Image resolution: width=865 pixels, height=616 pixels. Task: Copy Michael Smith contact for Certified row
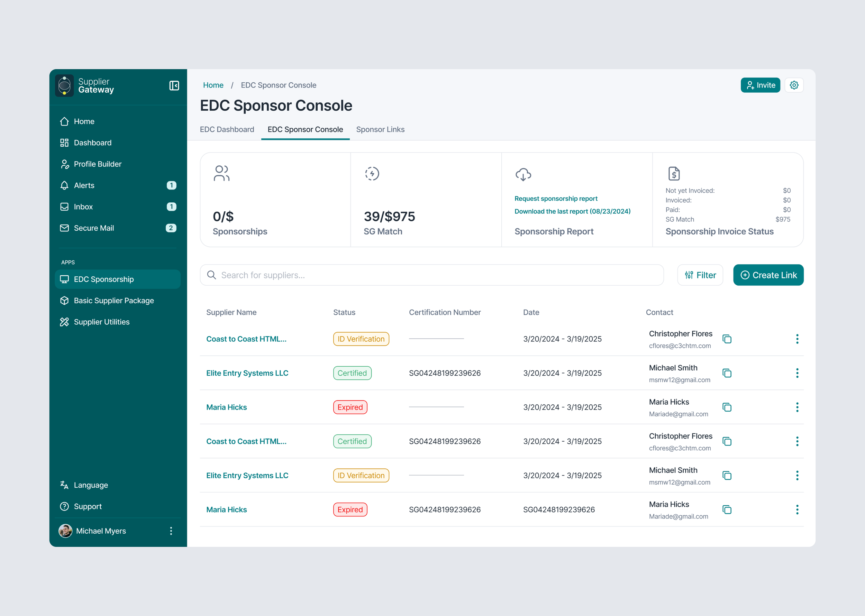[727, 373]
